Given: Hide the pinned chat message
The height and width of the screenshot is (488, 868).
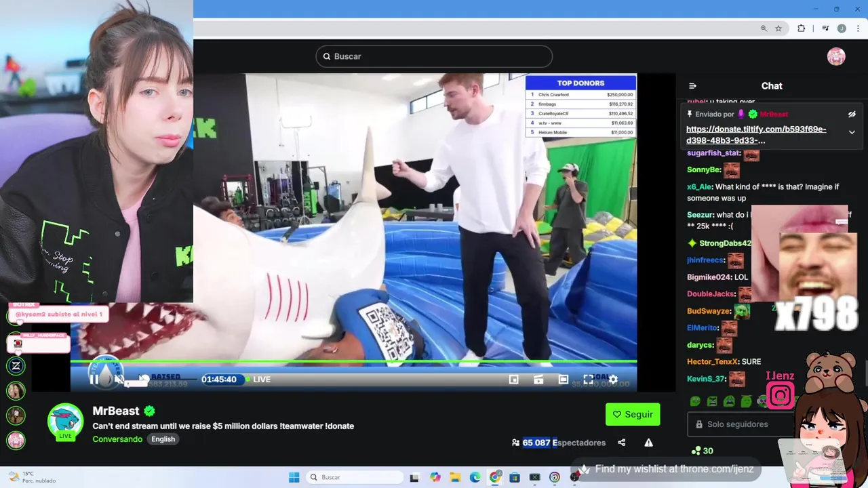Looking at the screenshot, I should coord(852,115).
